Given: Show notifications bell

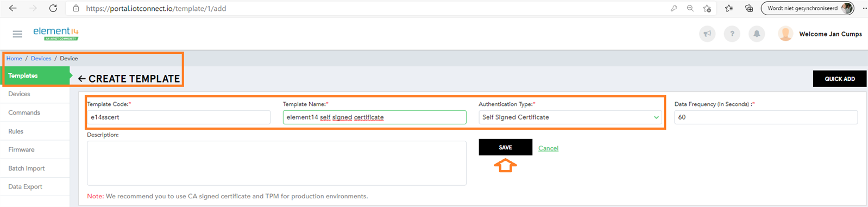Looking at the screenshot, I should (x=757, y=34).
